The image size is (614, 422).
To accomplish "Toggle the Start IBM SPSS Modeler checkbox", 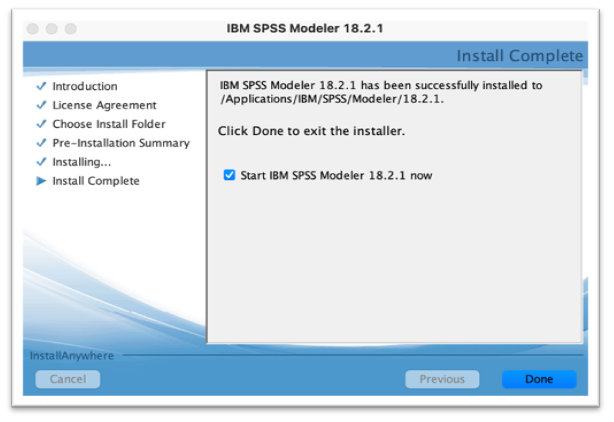I will [x=230, y=175].
